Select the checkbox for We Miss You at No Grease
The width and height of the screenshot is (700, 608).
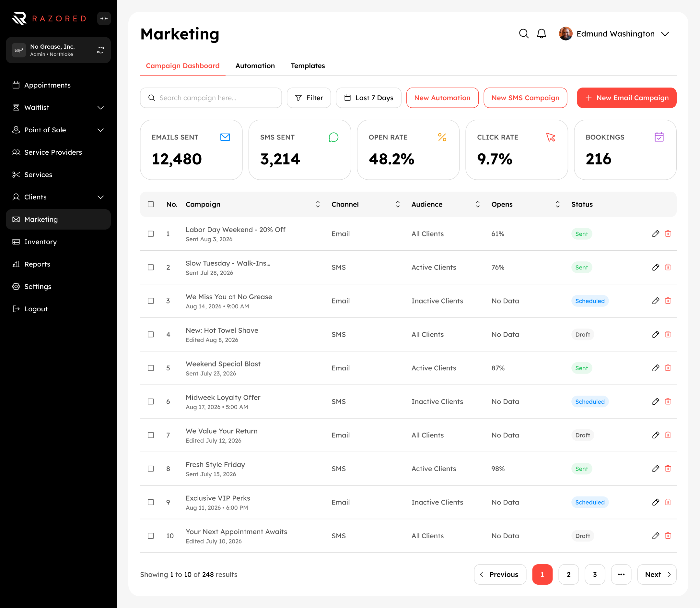tap(151, 301)
